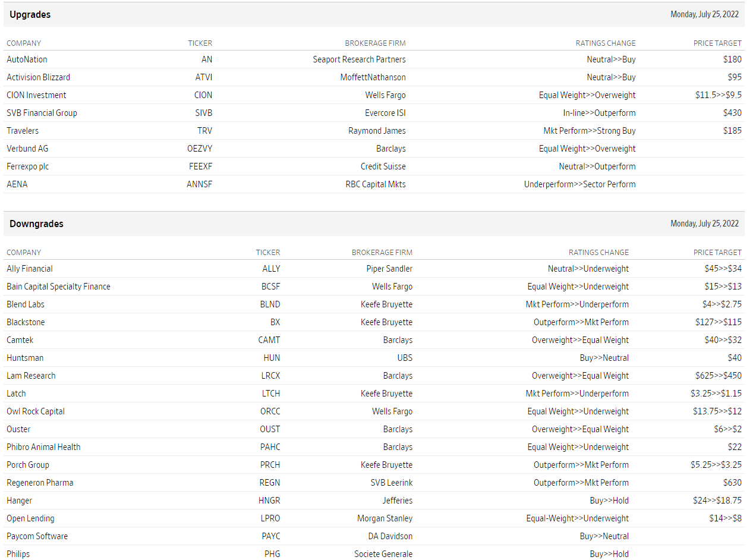Select Regeneron Pharma in the Downgrades list
Image resolution: width=753 pixels, height=560 pixels.
pyautogui.click(x=40, y=483)
